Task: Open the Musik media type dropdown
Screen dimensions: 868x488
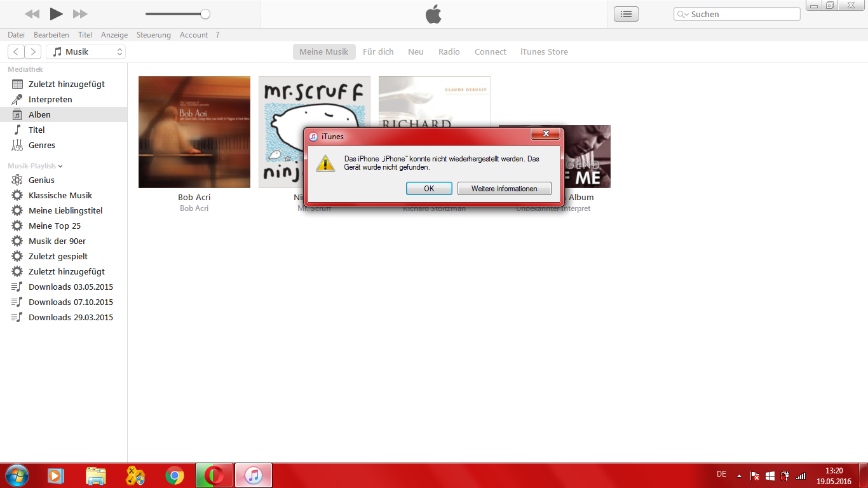Action: 86,52
